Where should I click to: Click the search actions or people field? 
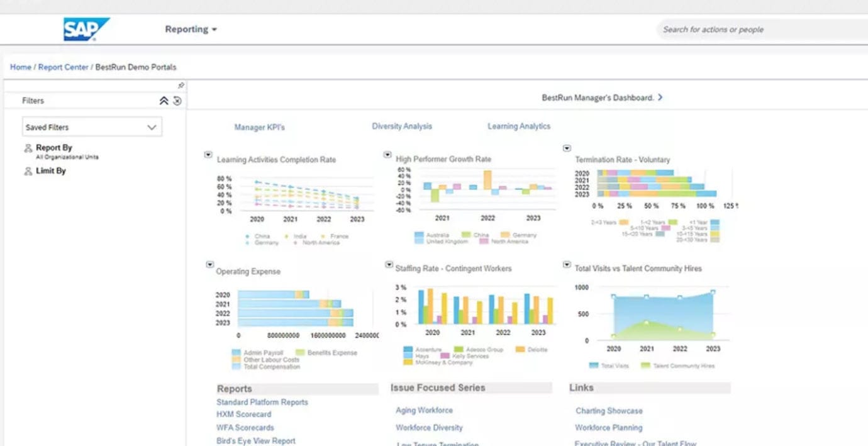[x=755, y=29]
